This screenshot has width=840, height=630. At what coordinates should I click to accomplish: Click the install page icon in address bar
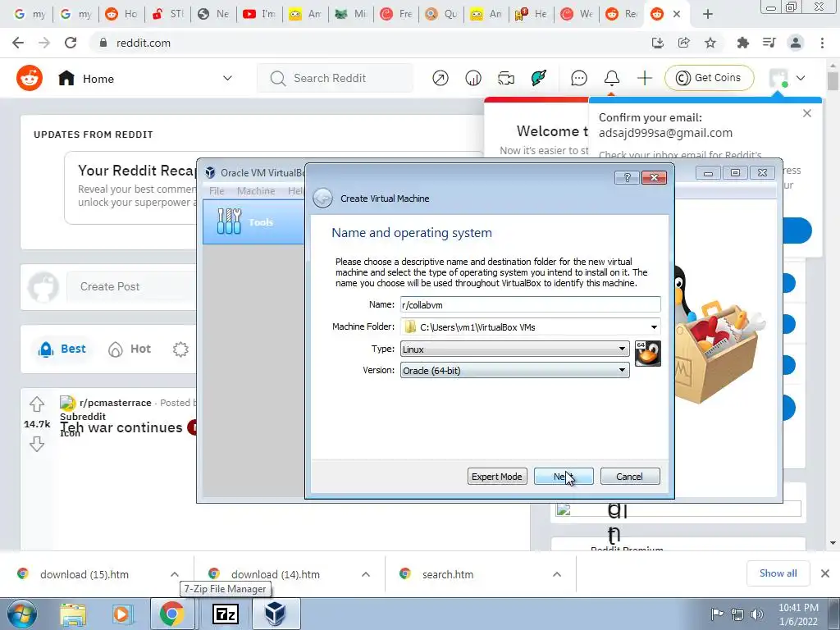click(658, 43)
